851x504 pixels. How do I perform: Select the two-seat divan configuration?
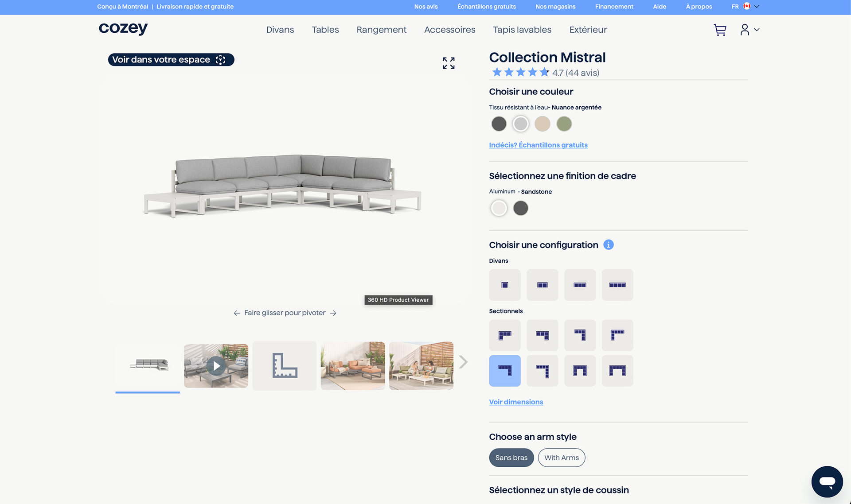543,285
